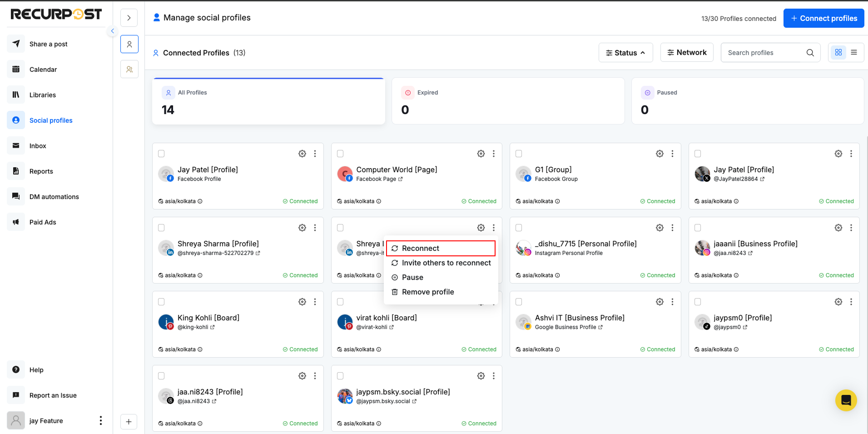Open external link next to @king-kohli
The height and width of the screenshot is (434, 868).
212,327
